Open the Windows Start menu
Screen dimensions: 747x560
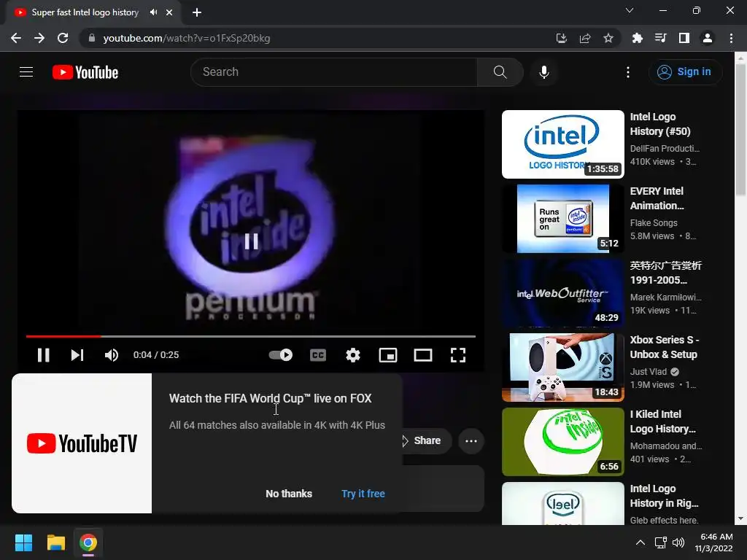(23, 542)
